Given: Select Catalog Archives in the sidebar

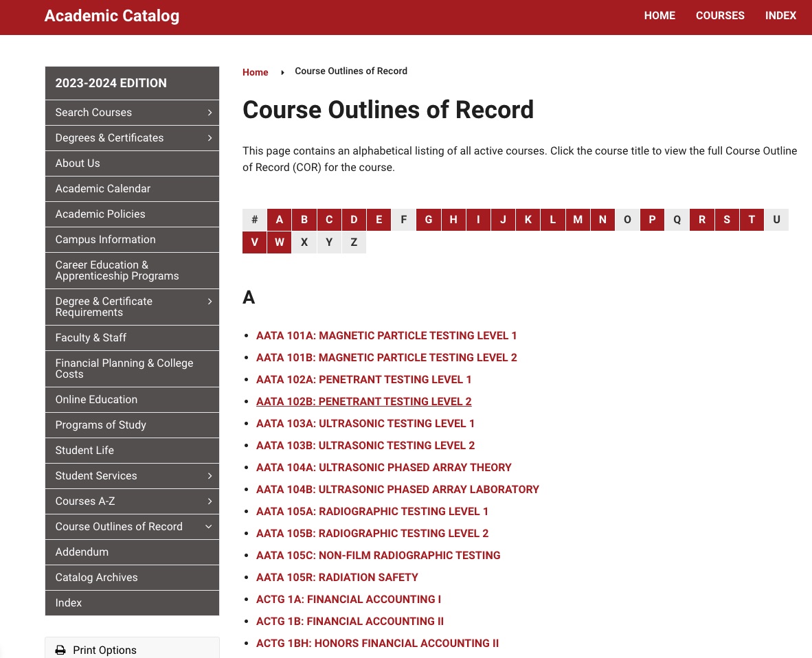Looking at the screenshot, I should pyautogui.click(x=97, y=578).
